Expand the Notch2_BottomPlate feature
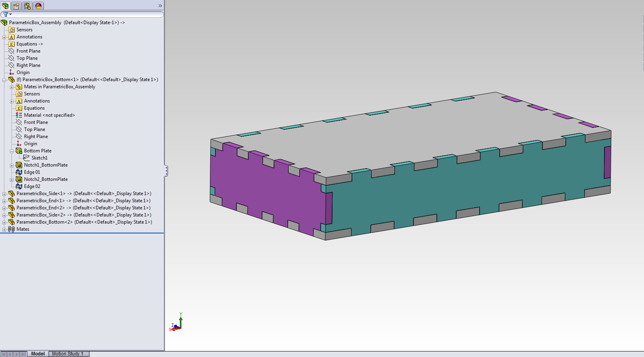 click(x=12, y=180)
